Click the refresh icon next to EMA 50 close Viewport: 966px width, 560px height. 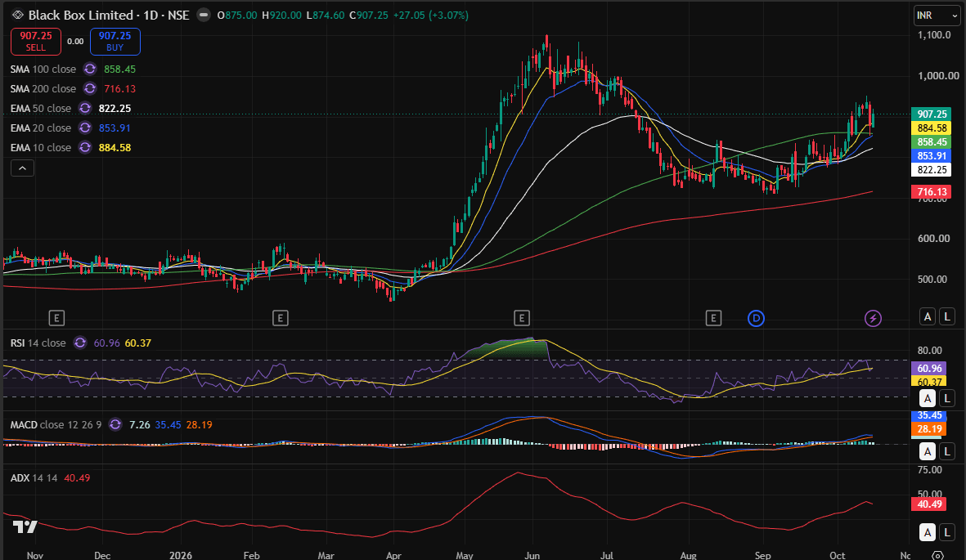point(85,109)
